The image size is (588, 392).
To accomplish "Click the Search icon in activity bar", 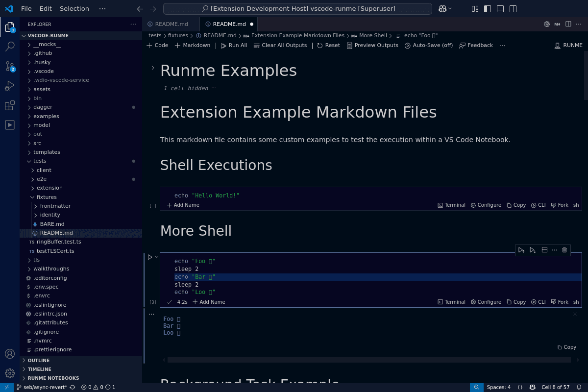I will (x=10, y=47).
